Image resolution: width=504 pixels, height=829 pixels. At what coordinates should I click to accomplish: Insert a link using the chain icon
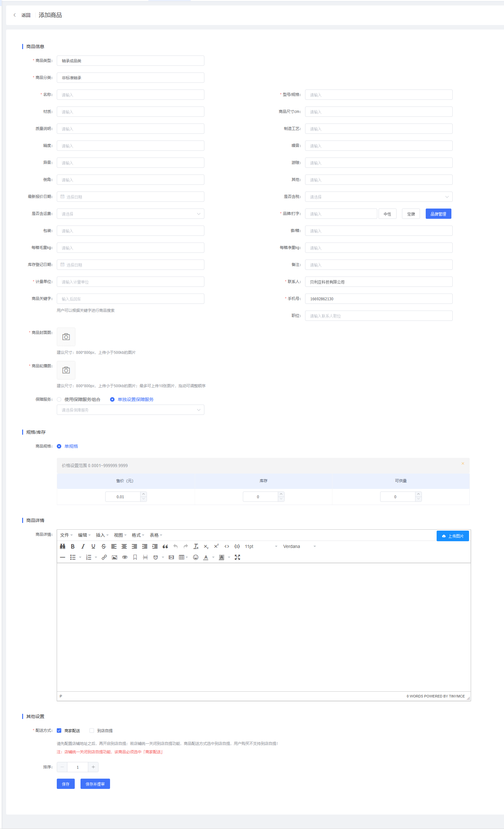pyautogui.click(x=104, y=557)
